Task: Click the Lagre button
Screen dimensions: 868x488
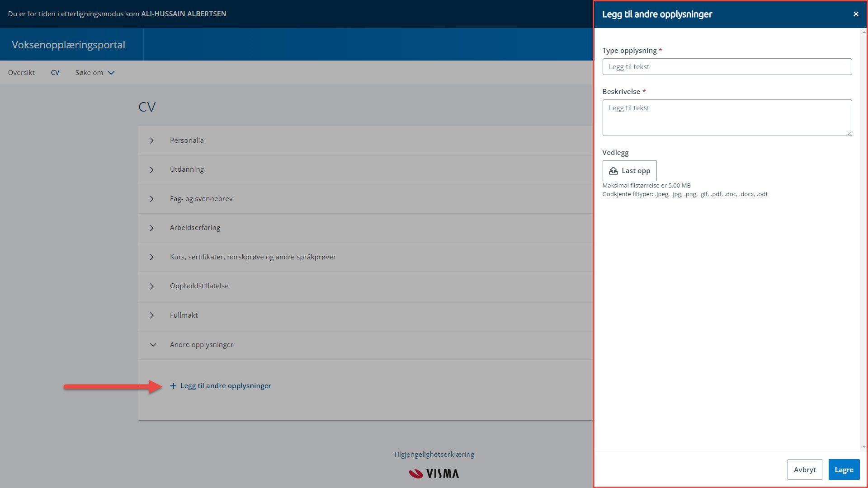Action: 844,469
